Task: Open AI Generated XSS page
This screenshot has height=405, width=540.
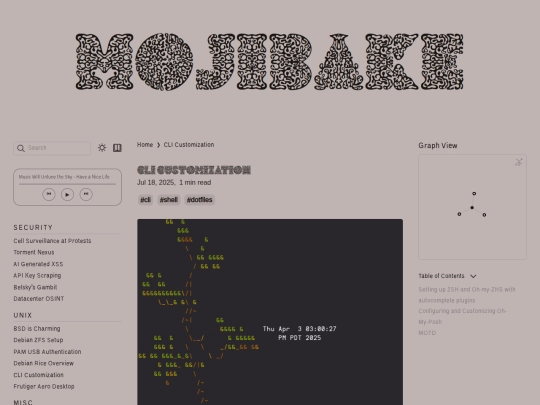Action: [x=38, y=264]
